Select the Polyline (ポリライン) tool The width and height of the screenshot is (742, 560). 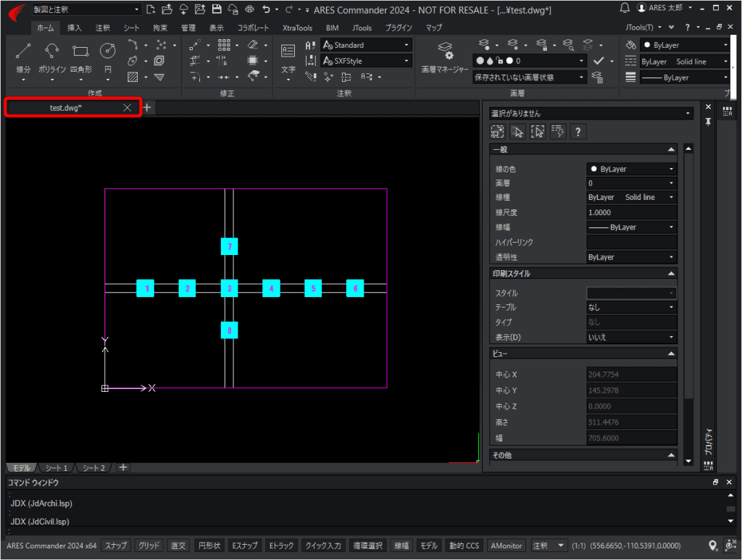(51, 57)
